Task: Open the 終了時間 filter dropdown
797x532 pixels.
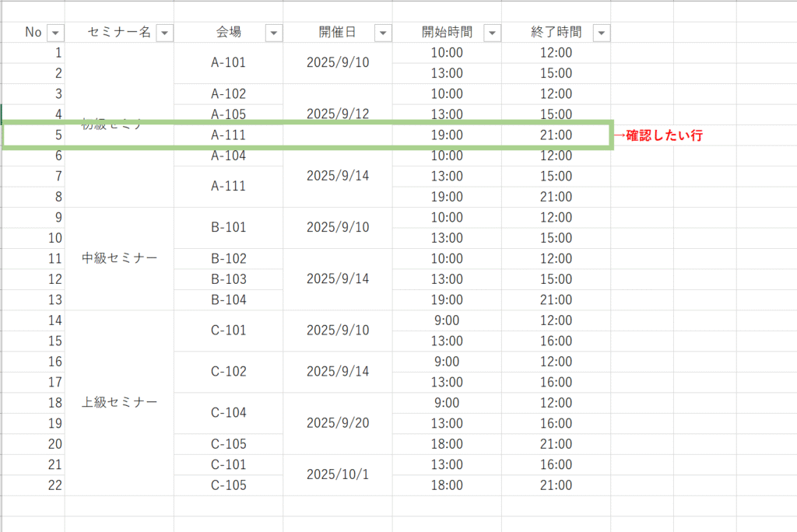Action: [602, 33]
